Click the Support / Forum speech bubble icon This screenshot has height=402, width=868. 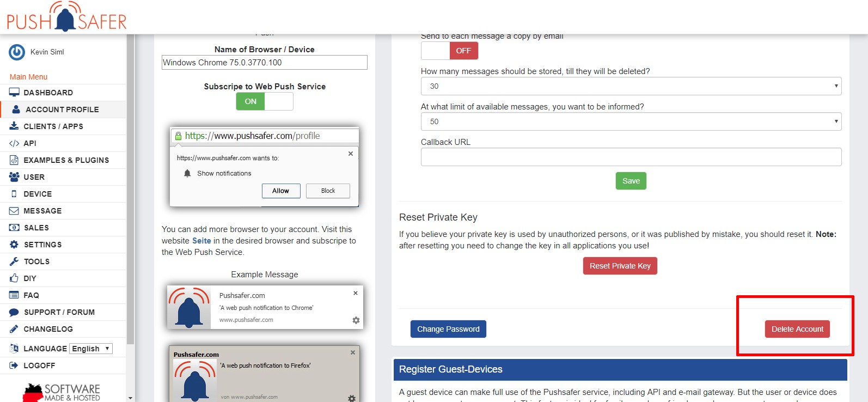point(14,312)
